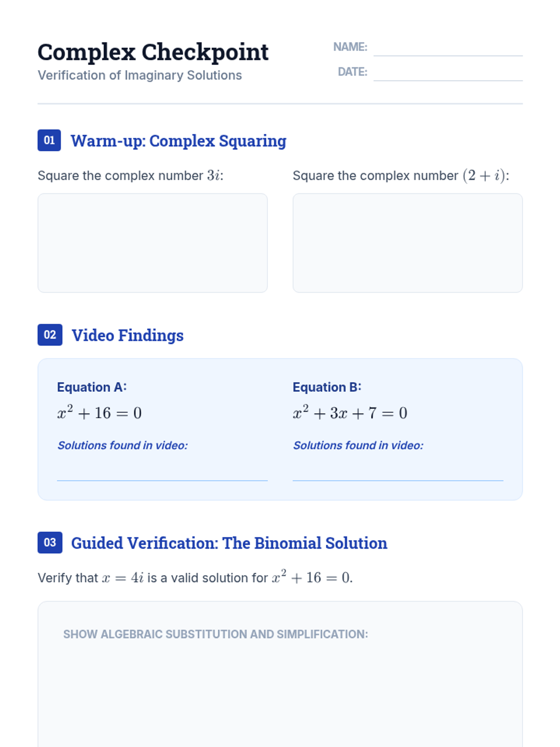This screenshot has height=747, width=560.
Task: Select the Video Findings heading
Action: 127,335
